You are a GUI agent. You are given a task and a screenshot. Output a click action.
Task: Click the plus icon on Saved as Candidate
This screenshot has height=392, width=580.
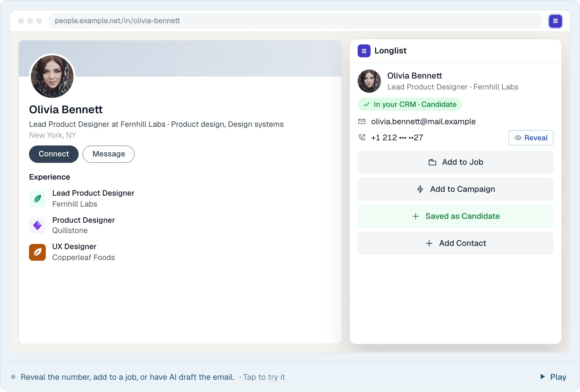point(416,216)
